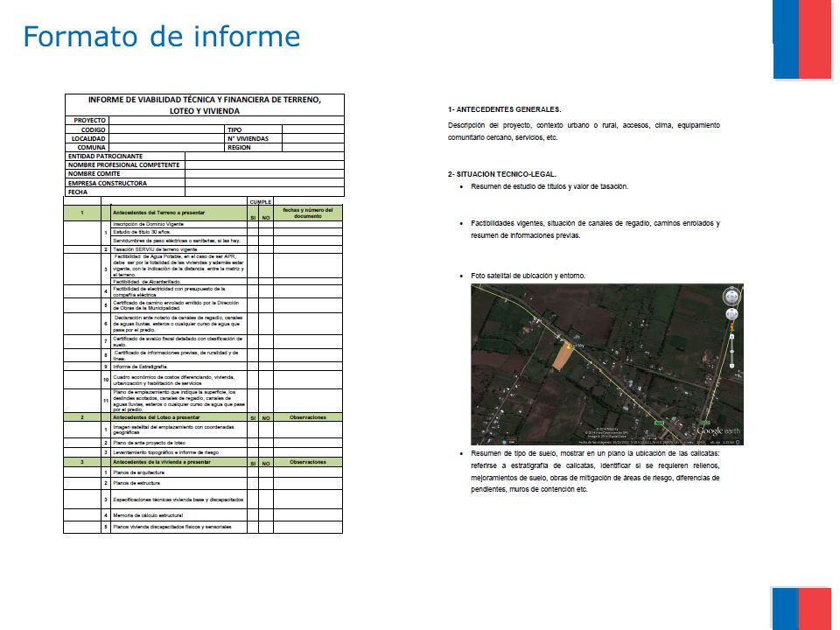This screenshot has width=840, height=630.
Task: Click the SI cell for 'Informe de Estratigrafía'
Action: tap(253, 367)
